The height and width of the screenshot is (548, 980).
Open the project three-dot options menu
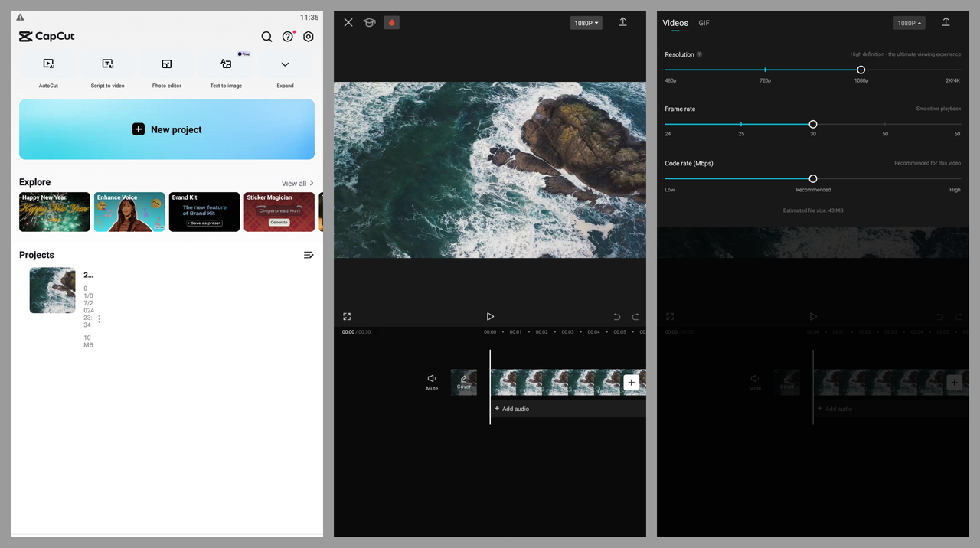point(99,319)
